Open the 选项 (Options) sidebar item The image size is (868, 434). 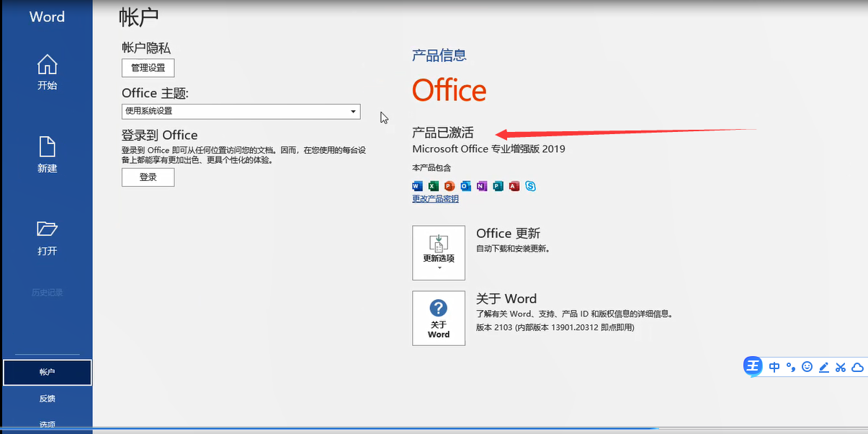[x=47, y=425]
